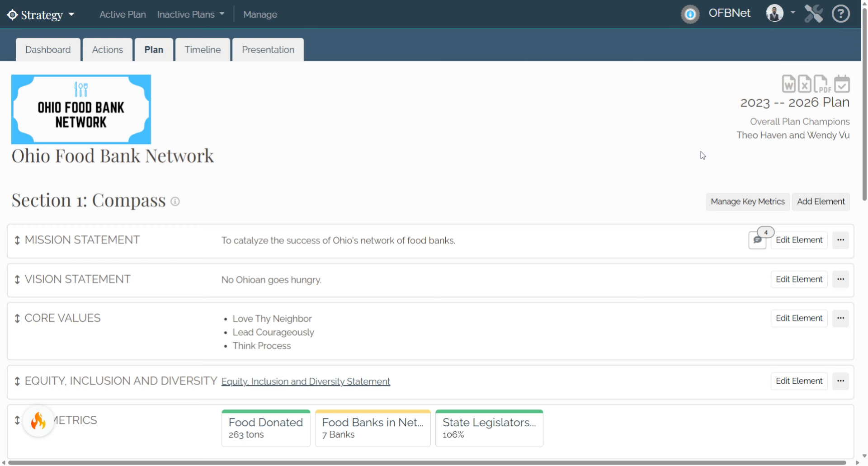Open Vision Statement more options menu
The image size is (868, 466).
coord(840,279)
